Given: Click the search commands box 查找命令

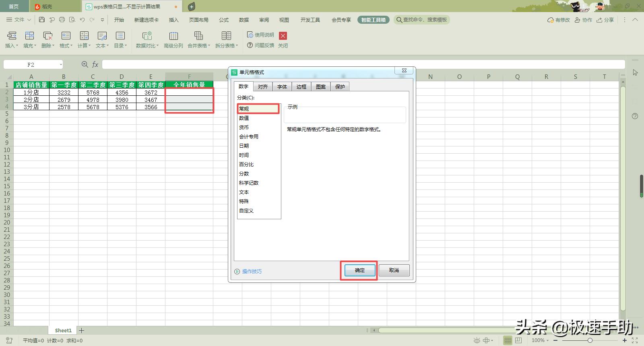Looking at the screenshot, I should tap(421, 20).
